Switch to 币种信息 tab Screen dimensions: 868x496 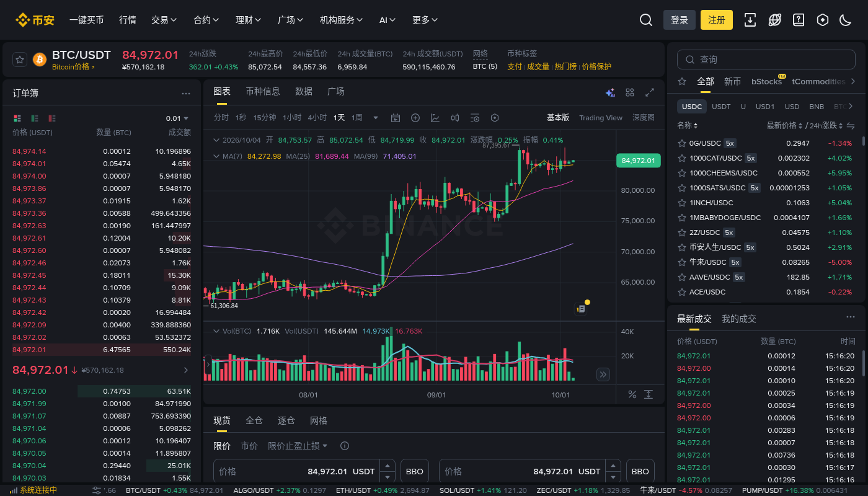point(263,91)
